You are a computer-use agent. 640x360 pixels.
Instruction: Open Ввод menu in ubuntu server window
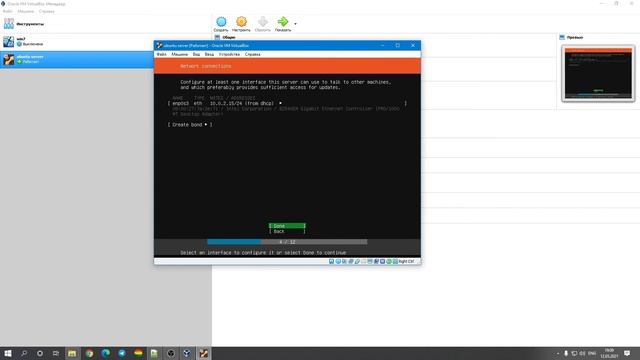coord(209,54)
